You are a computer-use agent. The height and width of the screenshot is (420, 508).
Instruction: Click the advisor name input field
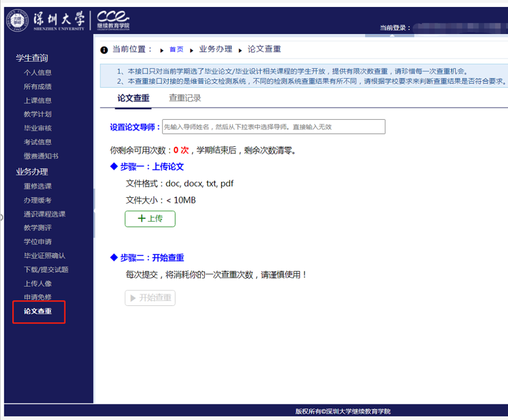(273, 127)
